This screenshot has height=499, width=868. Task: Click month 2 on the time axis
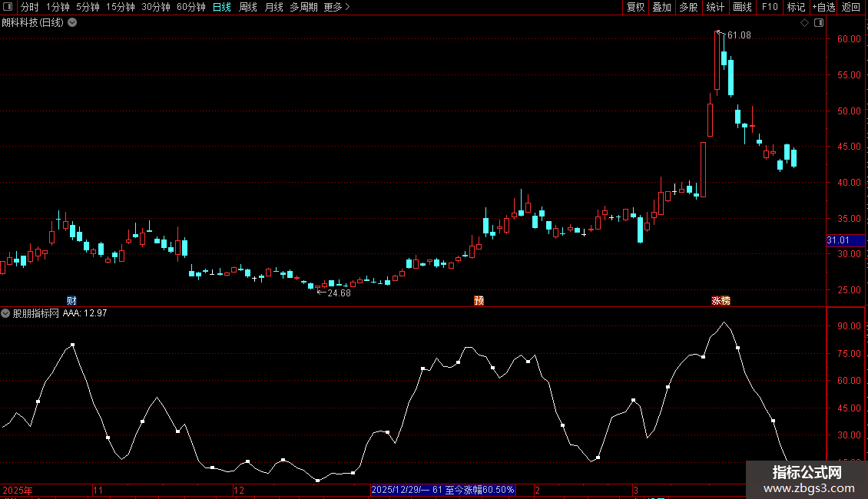tap(537, 490)
